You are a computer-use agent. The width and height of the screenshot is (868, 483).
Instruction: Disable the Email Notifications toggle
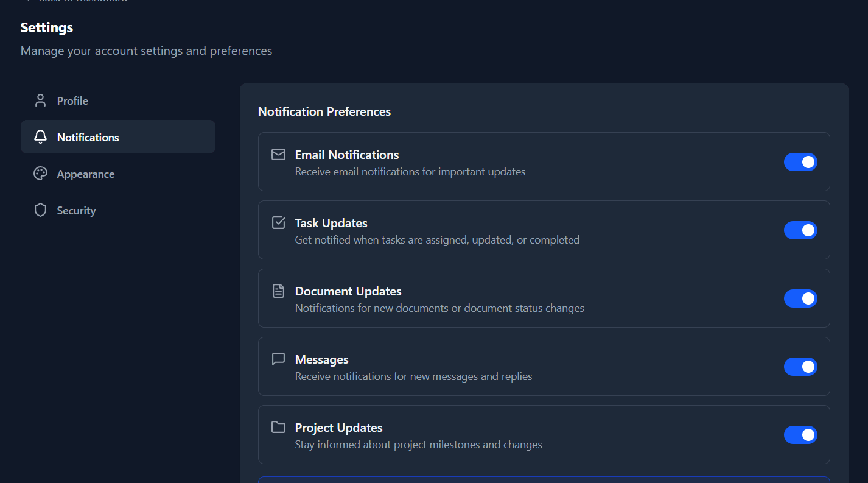pos(800,162)
